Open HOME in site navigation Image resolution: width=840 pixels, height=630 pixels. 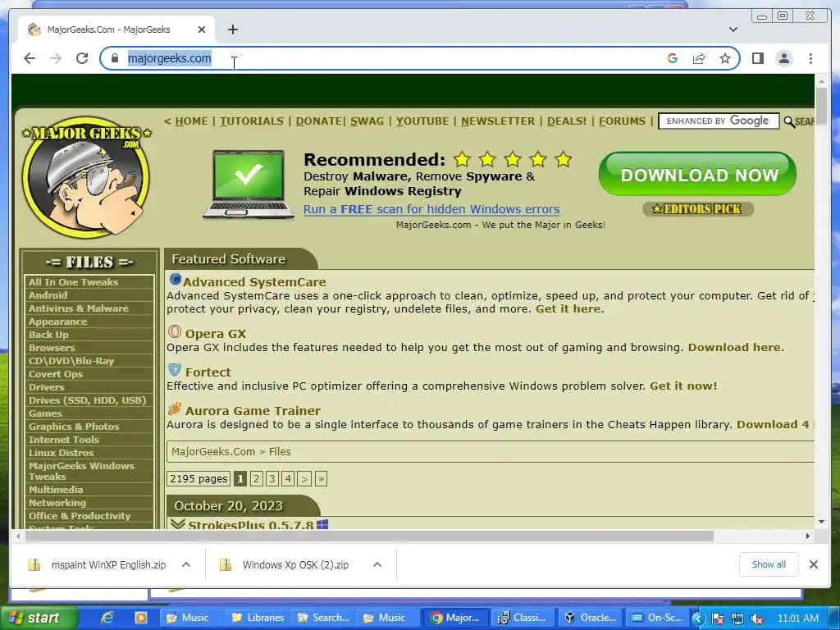(191, 121)
